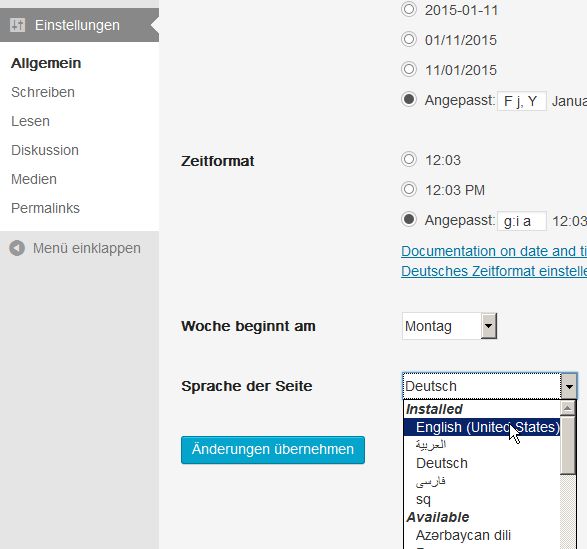The height and width of the screenshot is (549, 587).
Task: Choose the Persian language option فارسی
Action: click(x=482, y=481)
